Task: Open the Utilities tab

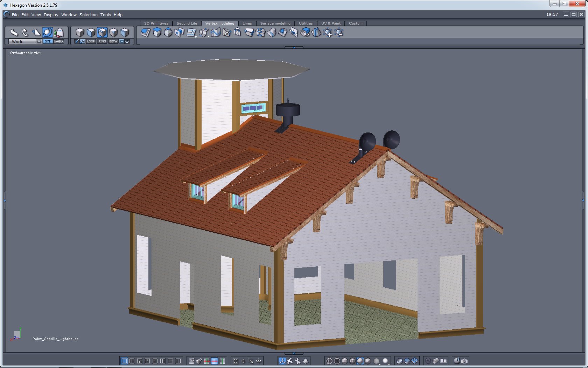Action: tap(306, 23)
